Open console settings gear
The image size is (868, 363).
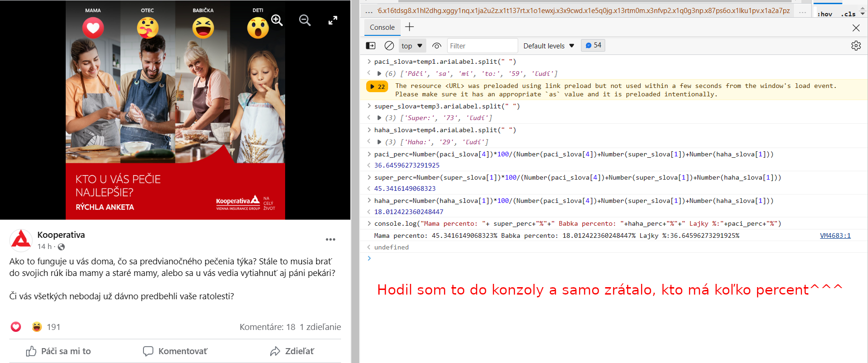click(x=856, y=46)
